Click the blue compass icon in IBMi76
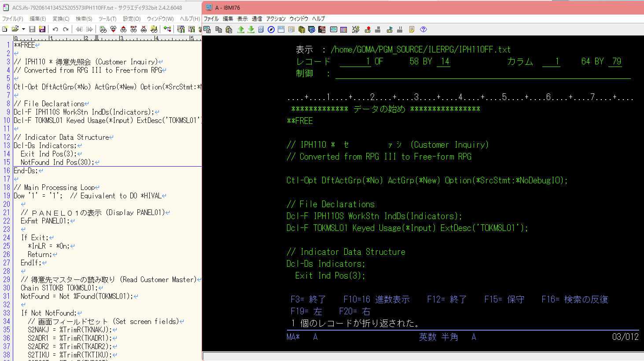The height and width of the screenshot is (361, 644). (271, 30)
